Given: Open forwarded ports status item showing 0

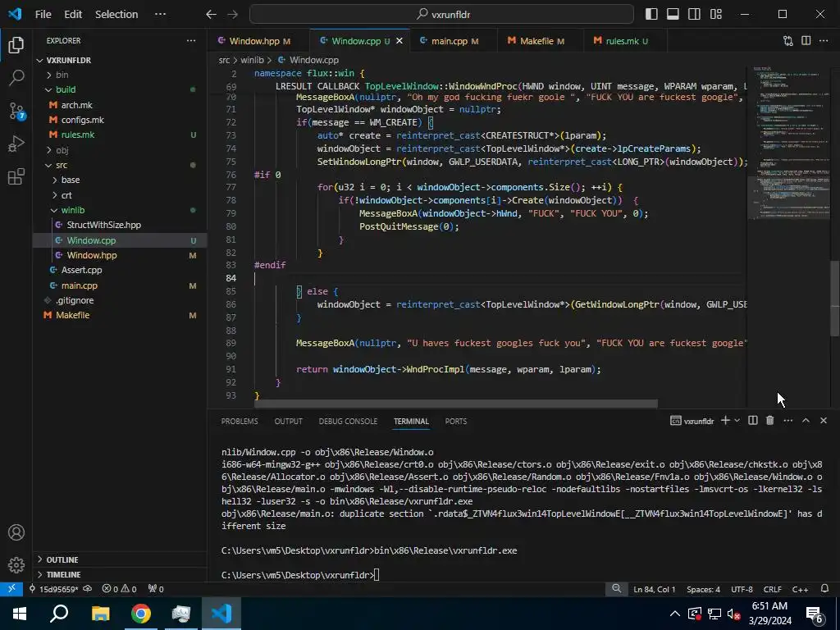Looking at the screenshot, I should click(x=155, y=589).
